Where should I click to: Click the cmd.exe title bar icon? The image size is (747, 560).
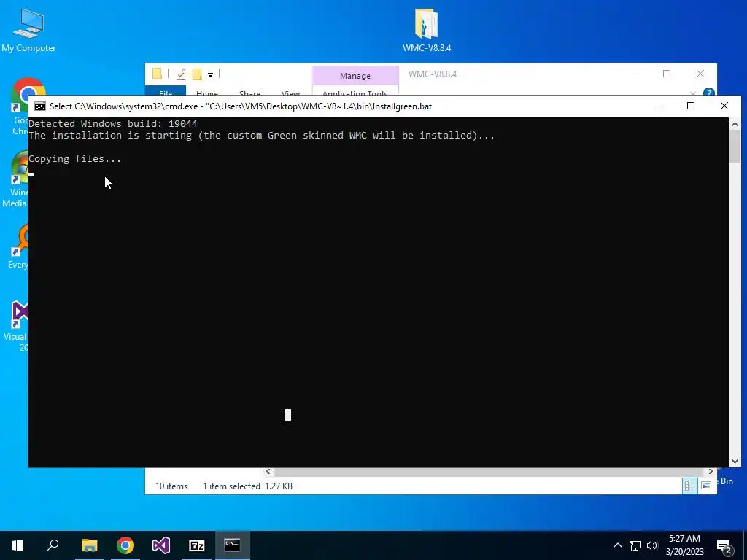(40, 106)
